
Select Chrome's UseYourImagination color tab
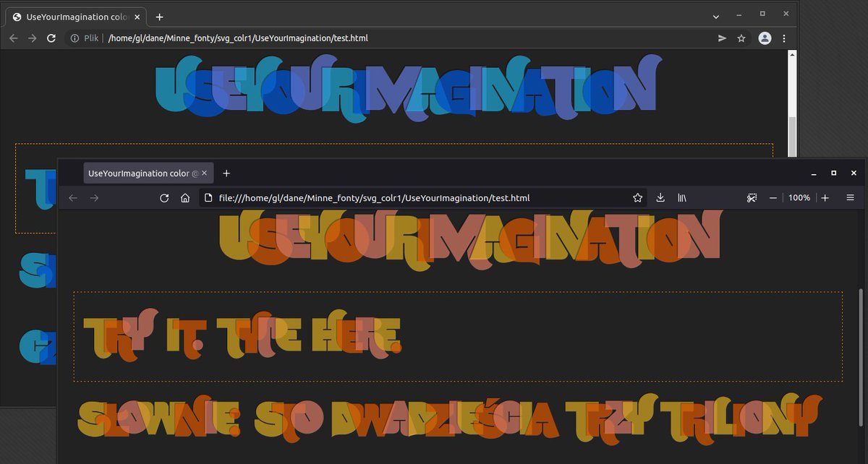(x=76, y=17)
